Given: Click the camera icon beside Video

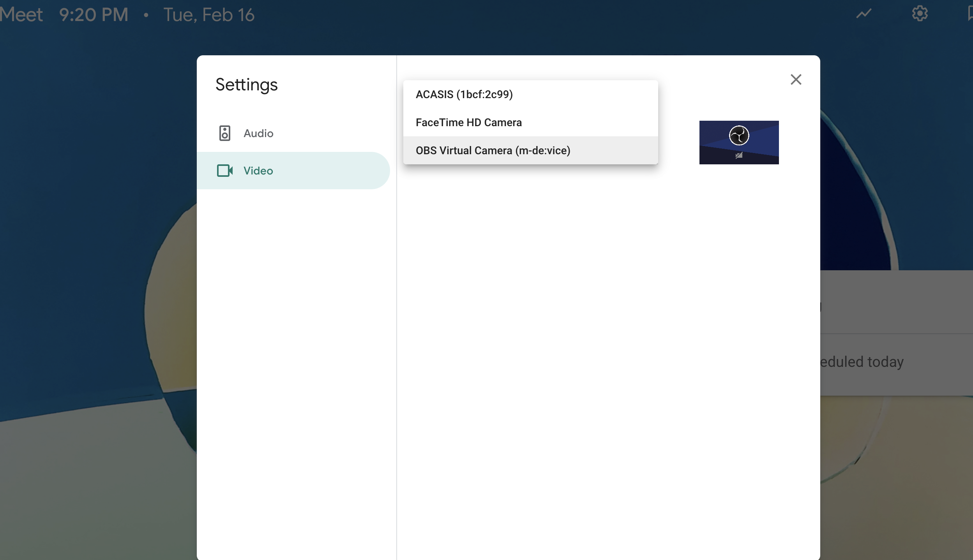Looking at the screenshot, I should [225, 171].
